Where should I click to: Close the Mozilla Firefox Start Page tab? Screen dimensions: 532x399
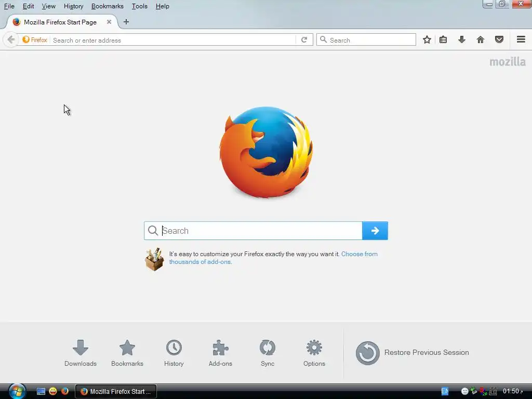pos(109,22)
